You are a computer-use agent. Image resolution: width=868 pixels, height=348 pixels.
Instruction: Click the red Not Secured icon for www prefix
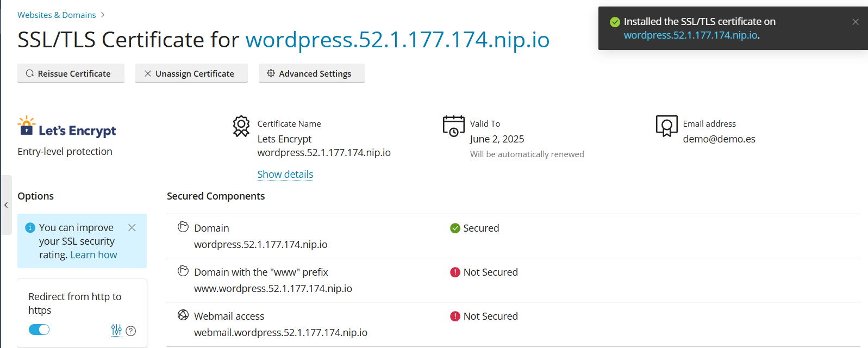click(455, 272)
